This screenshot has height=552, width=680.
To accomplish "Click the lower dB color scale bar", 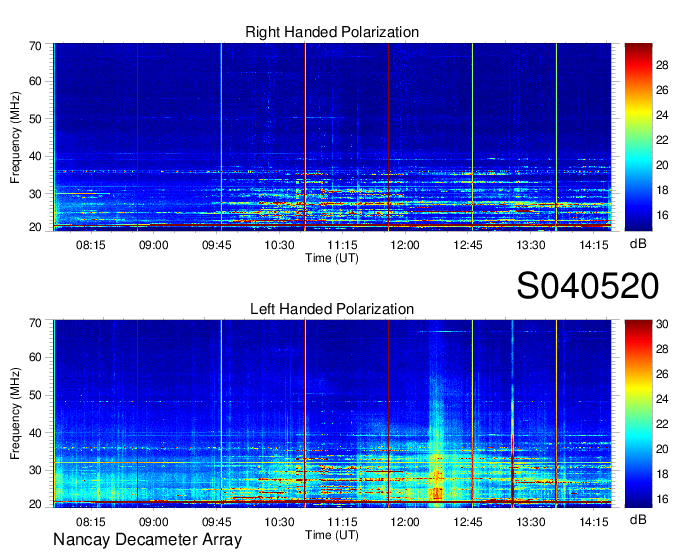I will [638, 414].
